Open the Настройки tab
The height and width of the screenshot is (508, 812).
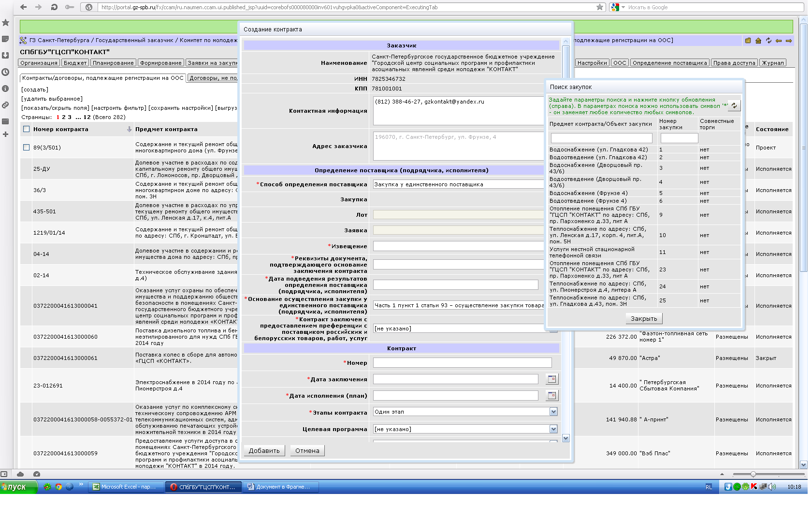[x=592, y=63]
